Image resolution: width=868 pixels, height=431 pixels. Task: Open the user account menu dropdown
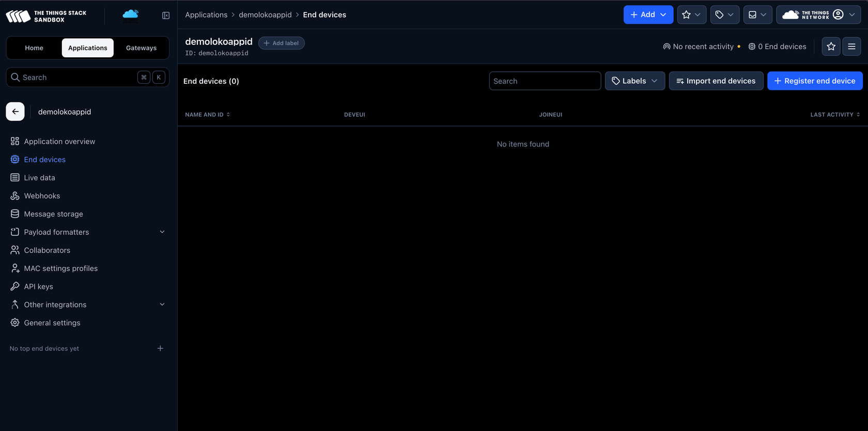coord(818,15)
